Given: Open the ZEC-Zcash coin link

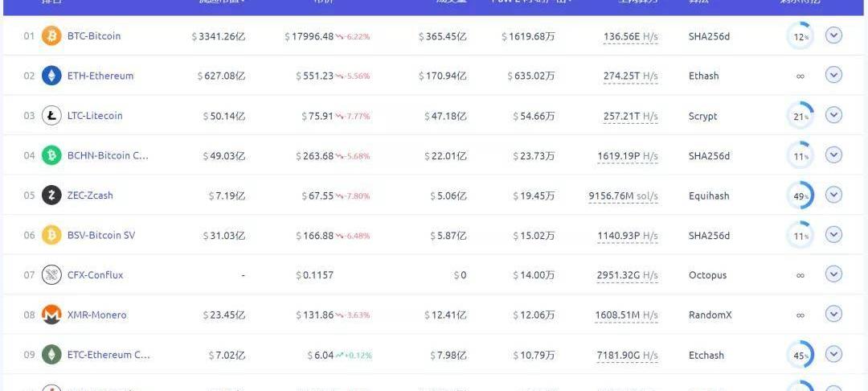Looking at the screenshot, I should tap(90, 195).
